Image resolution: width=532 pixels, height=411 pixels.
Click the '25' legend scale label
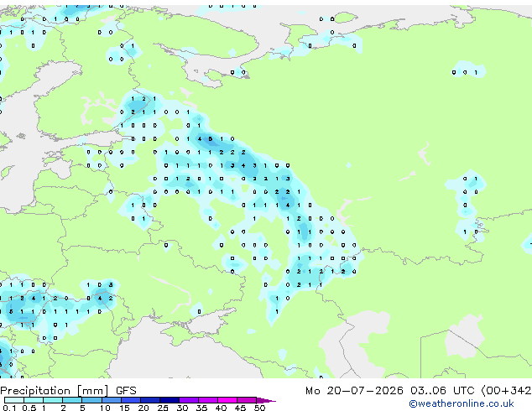(163, 408)
